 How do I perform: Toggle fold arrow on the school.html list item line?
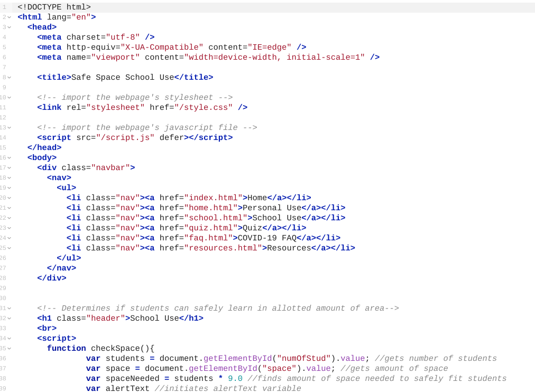9,218
